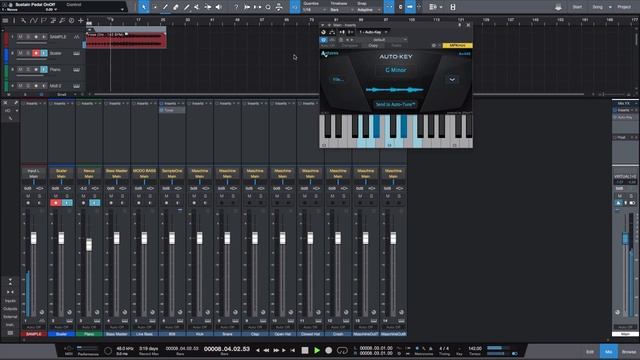Image resolution: width=640 pixels, height=360 pixels.
Task: Disarm record on Scaler mixer channel
Action: coord(56,203)
